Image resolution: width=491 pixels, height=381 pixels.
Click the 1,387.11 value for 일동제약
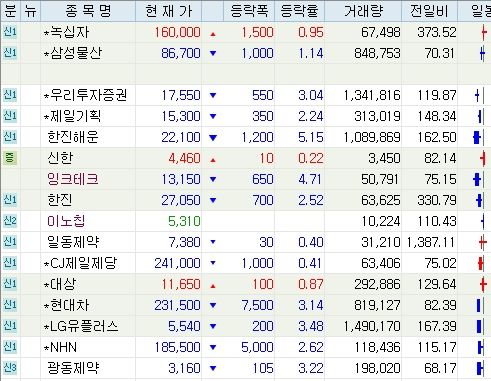(431, 242)
